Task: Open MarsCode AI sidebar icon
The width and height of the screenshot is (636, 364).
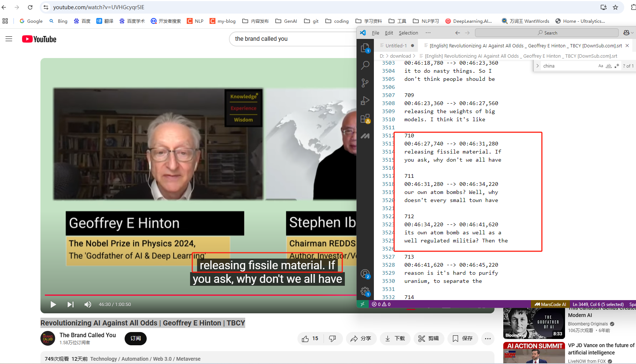Action: tap(365, 136)
